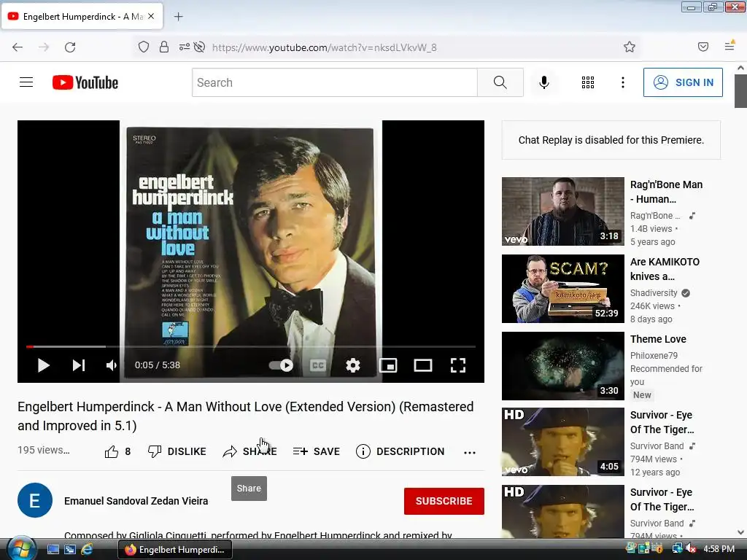Viewport: 747px width, 560px height.
Task: Launch Internet Explorer from taskbar
Action: 87,550
